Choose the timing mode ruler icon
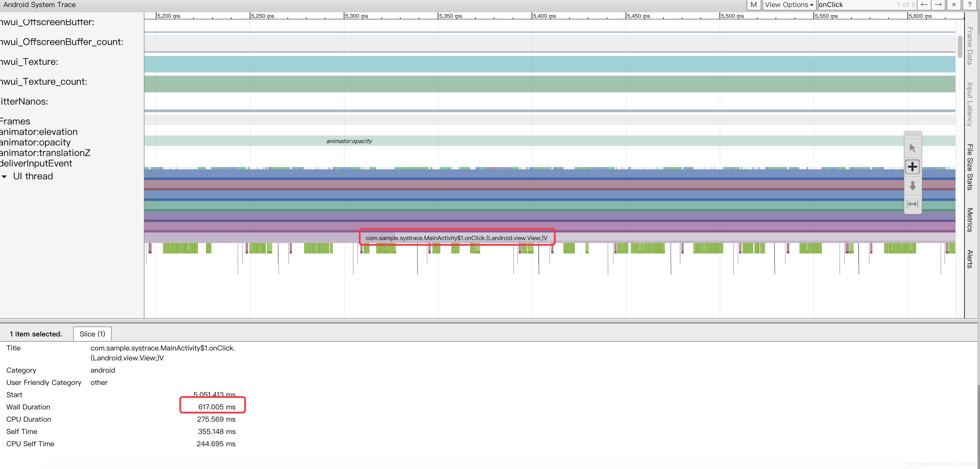Viewport: 980px width, 469px height. (912, 204)
